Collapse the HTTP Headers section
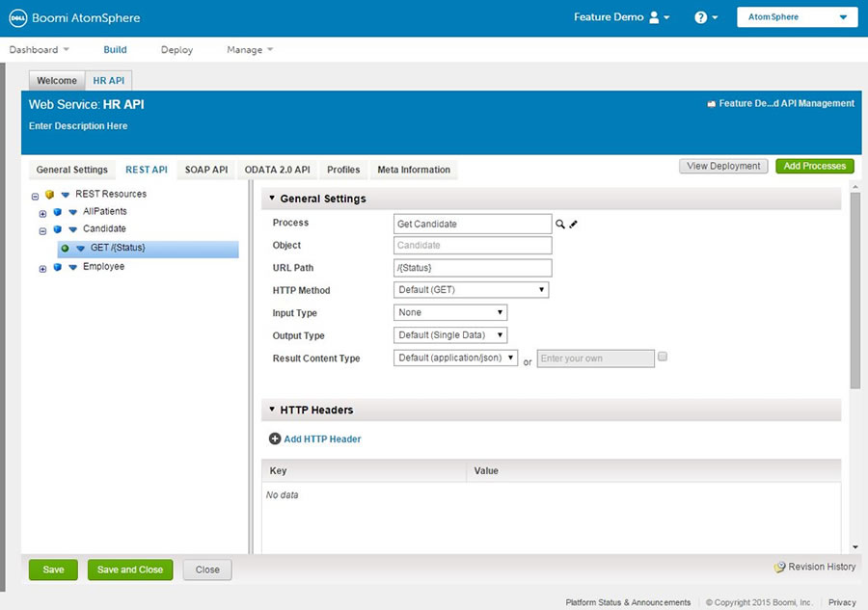This screenshot has width=868, height=610. coord(272,410)
